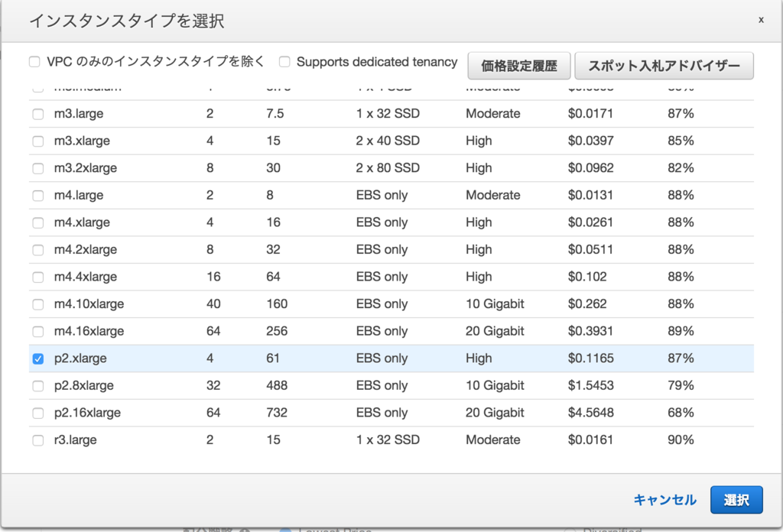The width and height of the screenshot is (783, 532).
Task: Click the 90% savings for r3.large
Action: click(x=681, y=440)
